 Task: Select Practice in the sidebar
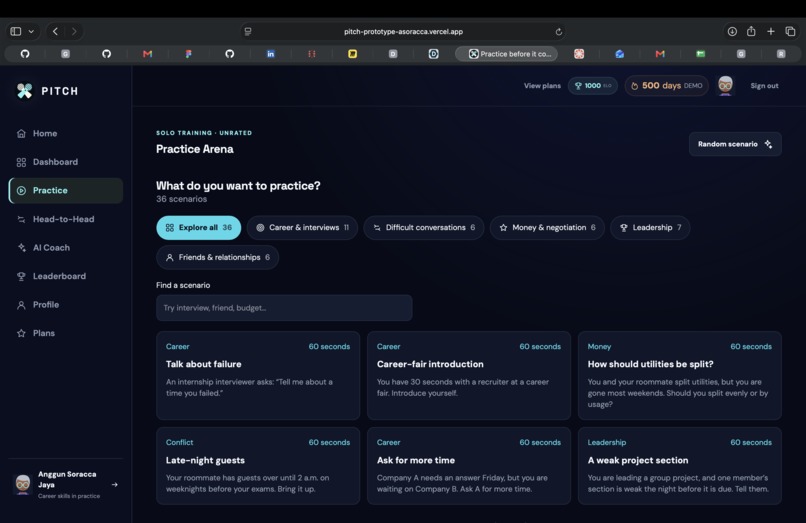[66, 190]
